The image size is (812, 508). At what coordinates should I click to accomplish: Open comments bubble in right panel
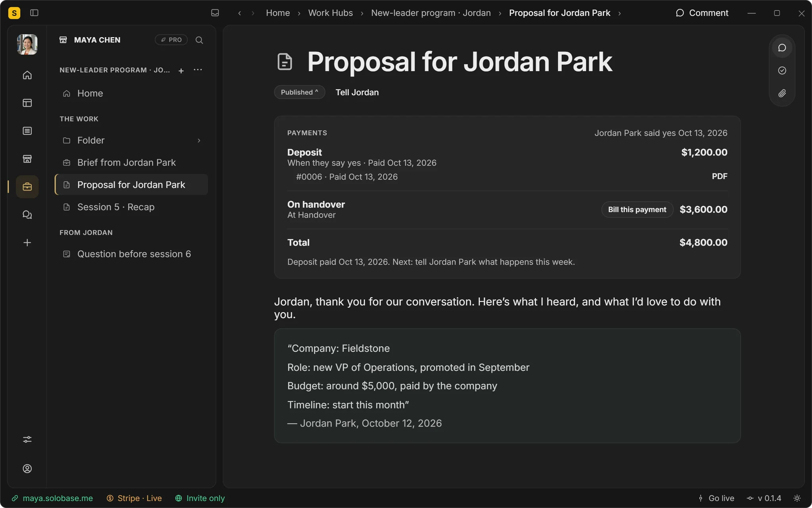click(782, 48)
